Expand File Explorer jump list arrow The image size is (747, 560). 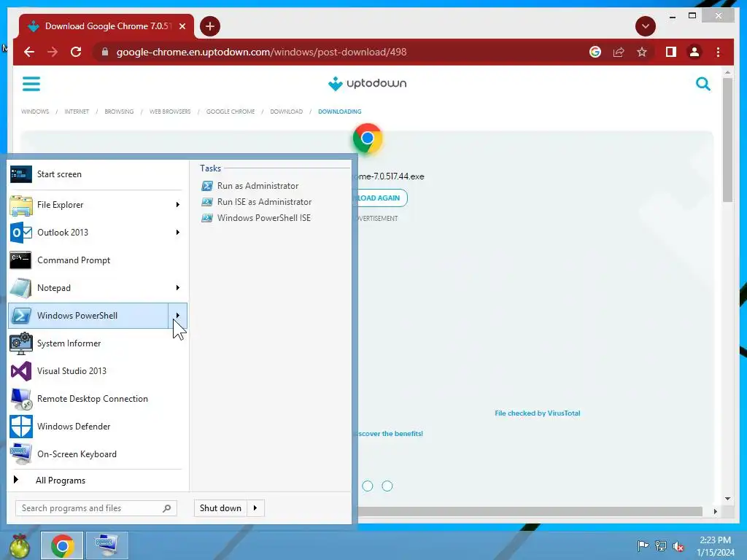(x=178, y=205)
